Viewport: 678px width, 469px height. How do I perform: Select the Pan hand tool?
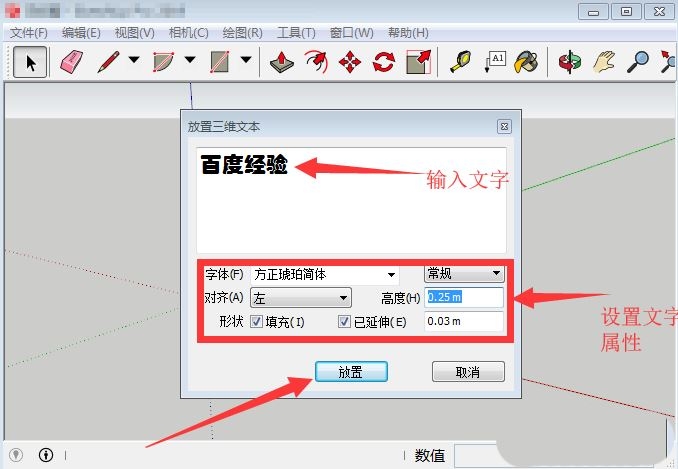604,62
